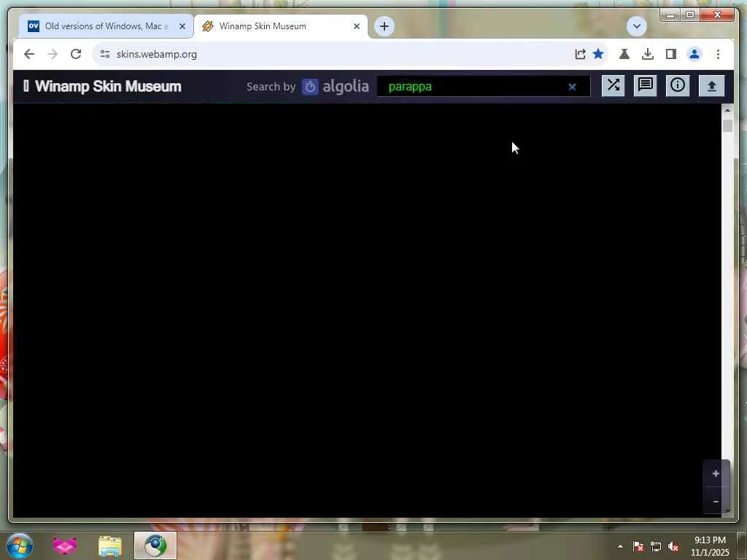Viewport: 747px width, 560px height.
Task: Click the muted volume tray icon
Action: [x=673, y=547]
